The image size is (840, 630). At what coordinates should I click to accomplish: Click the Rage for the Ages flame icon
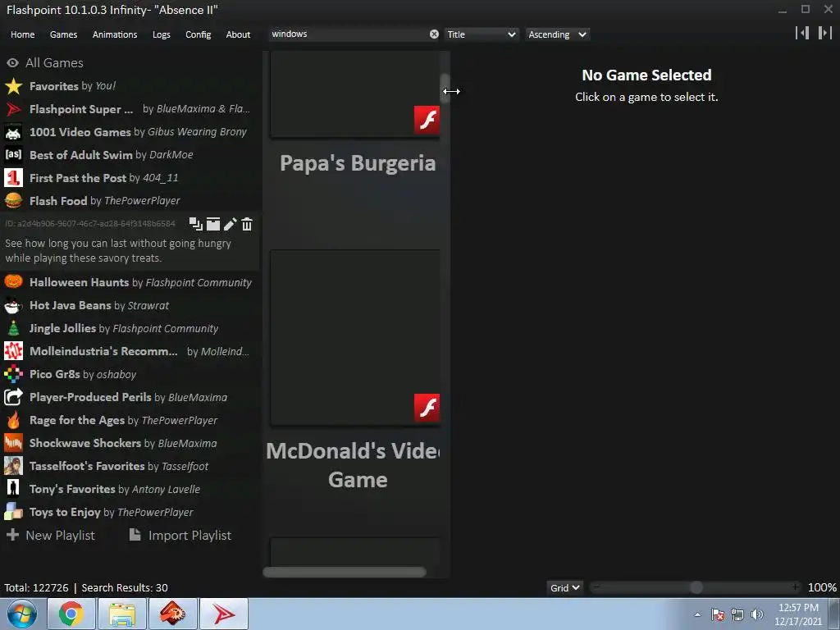pos(13,420)
